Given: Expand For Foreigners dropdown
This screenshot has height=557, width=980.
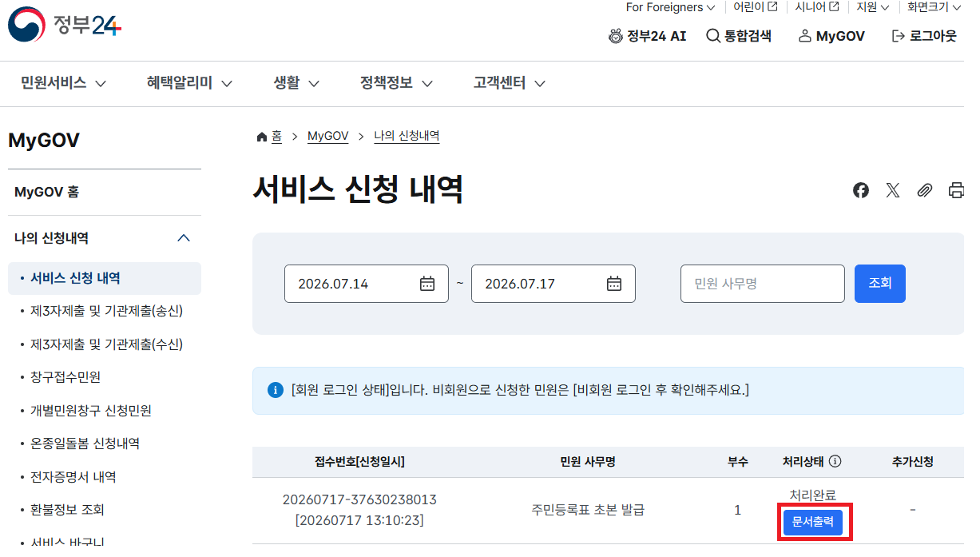Looking at the screenshot, I should point(670,7).
